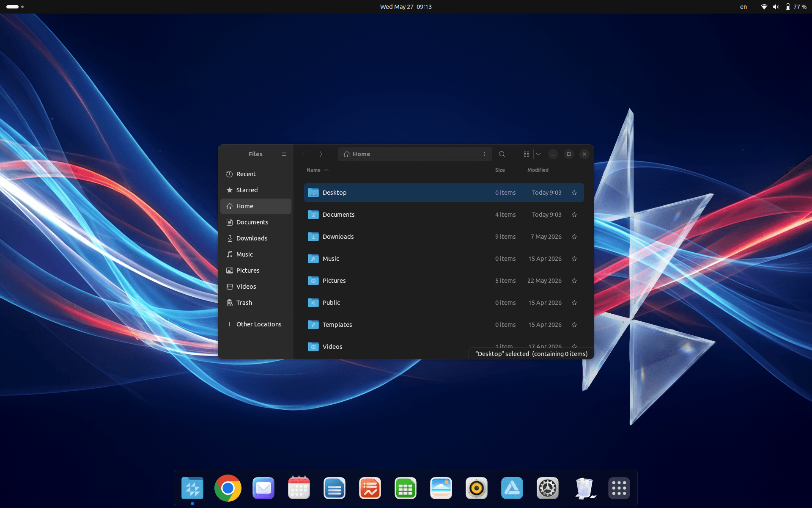Star the Documents folder

point(574,215)
